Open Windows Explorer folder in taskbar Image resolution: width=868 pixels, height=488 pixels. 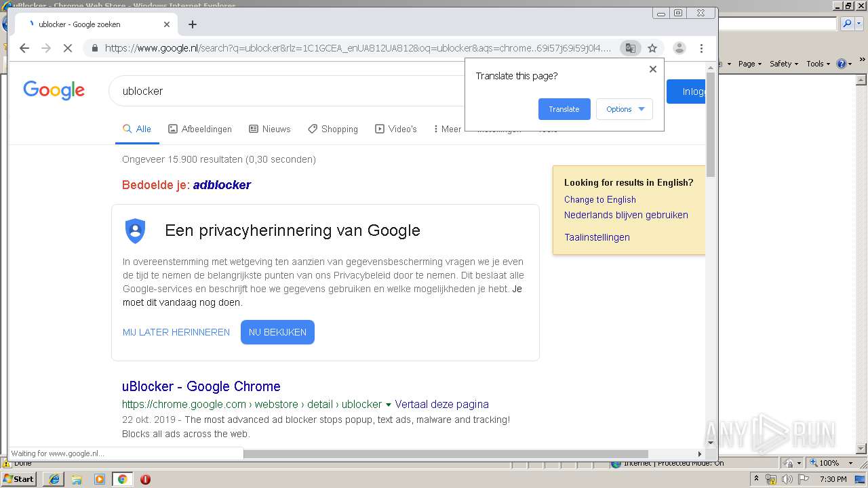pos(77,479)
